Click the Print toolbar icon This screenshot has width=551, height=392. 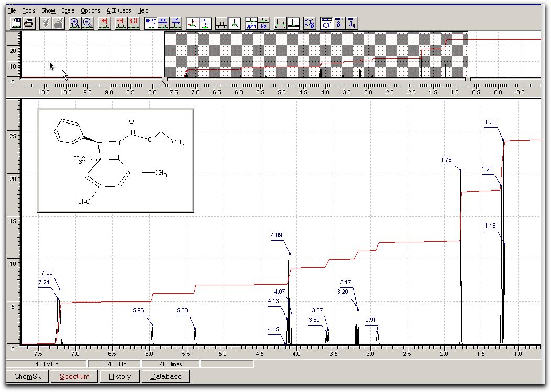(29, 23)
